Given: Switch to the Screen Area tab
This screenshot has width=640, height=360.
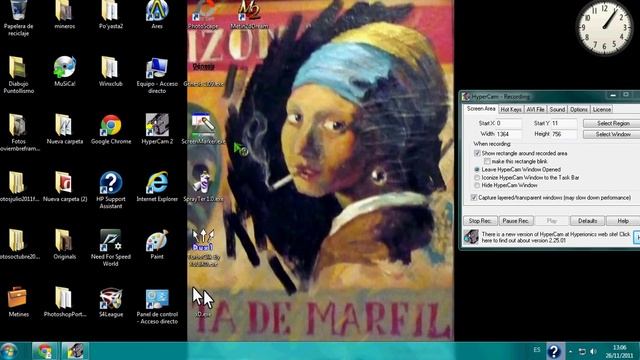Looking at the screenshot, I should click(x=481, y=109).
